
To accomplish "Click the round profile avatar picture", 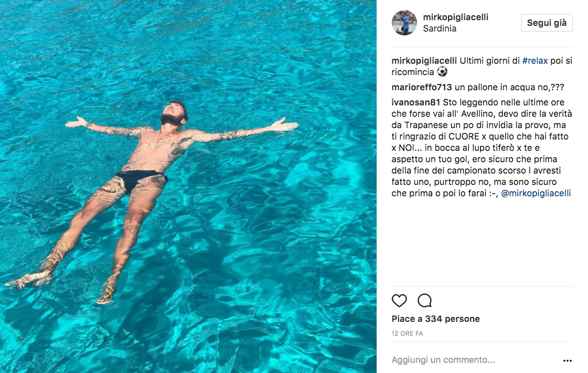I will (404, 23).
